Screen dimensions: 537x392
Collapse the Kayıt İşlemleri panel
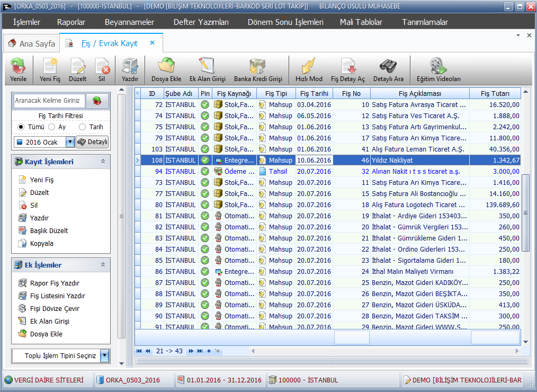[x=103, y=162]
